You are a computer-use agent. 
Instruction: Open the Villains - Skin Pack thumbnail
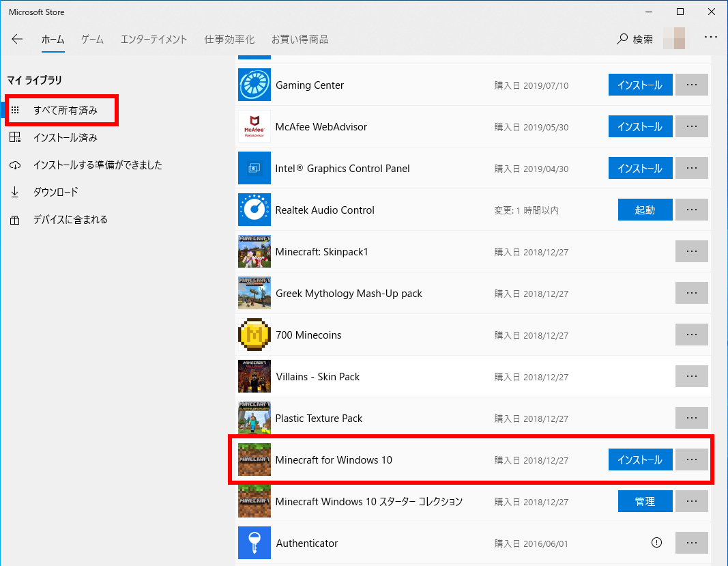[x=254, y=376]
